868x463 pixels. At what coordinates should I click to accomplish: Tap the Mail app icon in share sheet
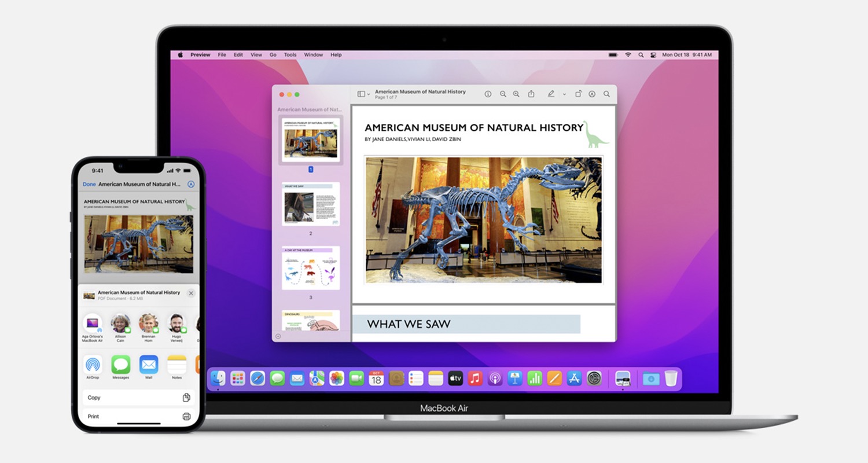149,365
